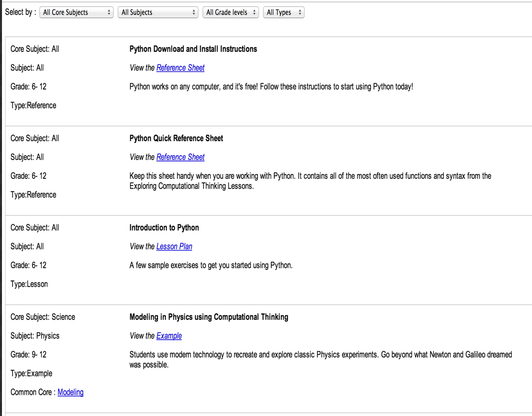Click 'Type:Lesson' text
The image size is (532, 416).
[29, 284]
